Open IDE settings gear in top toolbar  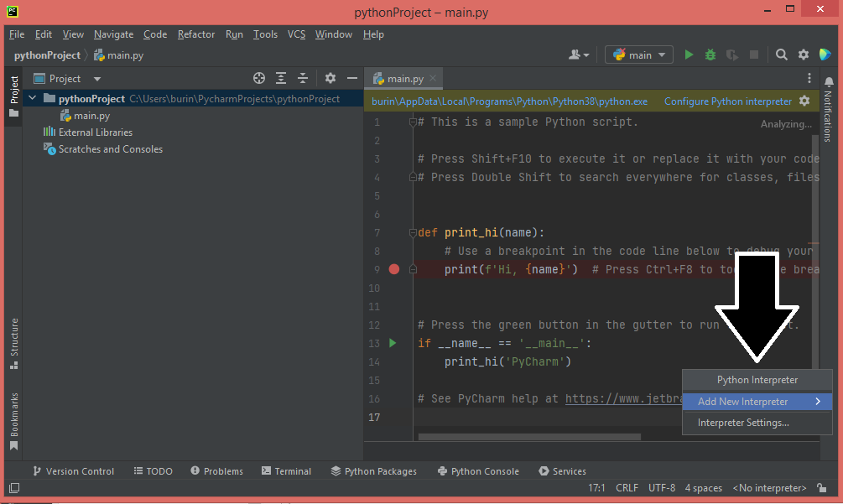804,55
